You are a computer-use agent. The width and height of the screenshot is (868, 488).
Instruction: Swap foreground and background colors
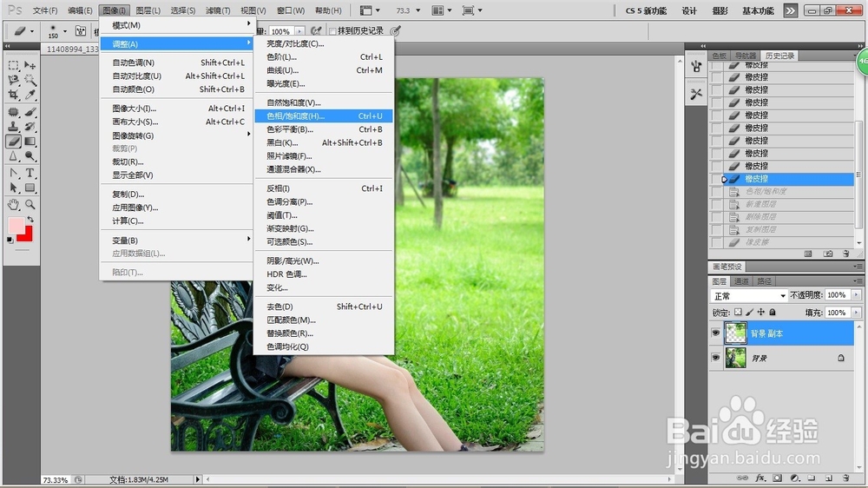click(30, 220)
